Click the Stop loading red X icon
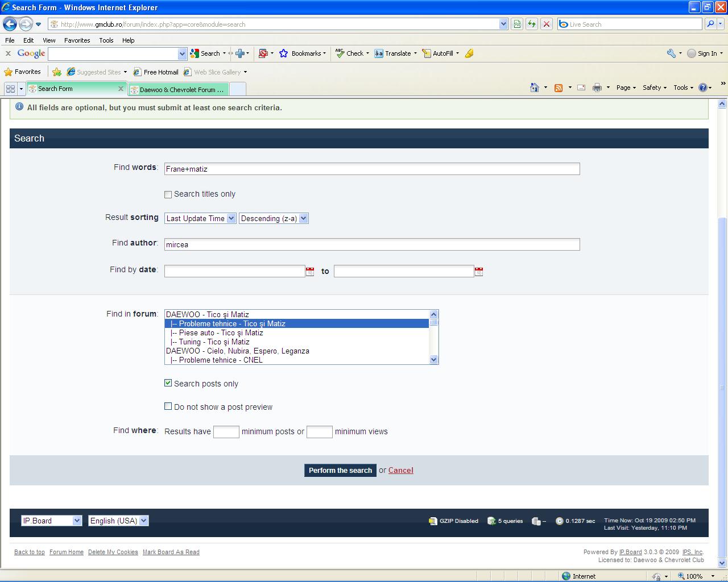Viewport: 728px width, 582px height. coord(547,24)
